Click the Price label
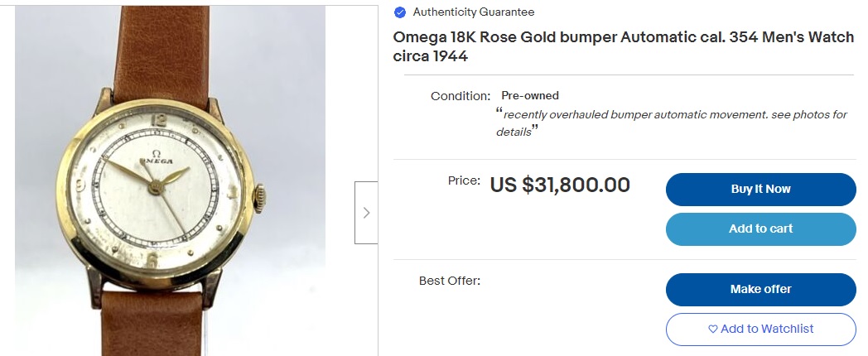 [x=464, y=180]
